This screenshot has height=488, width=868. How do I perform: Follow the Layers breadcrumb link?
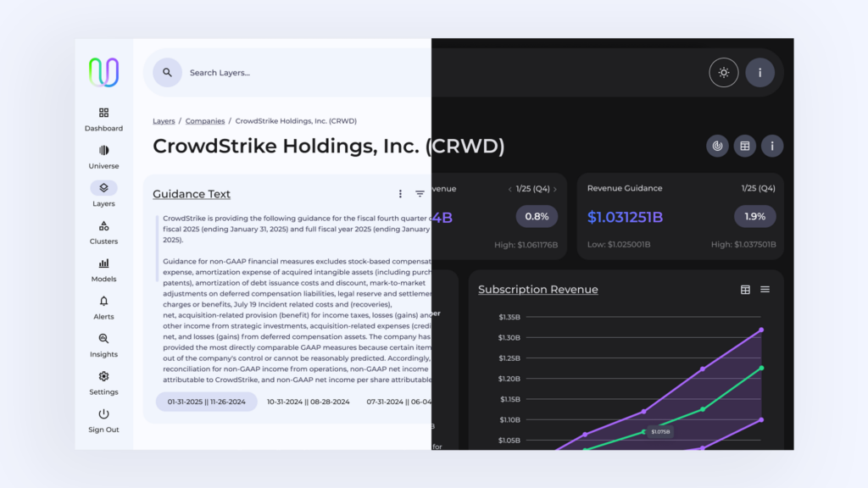(x=164, y=120)
